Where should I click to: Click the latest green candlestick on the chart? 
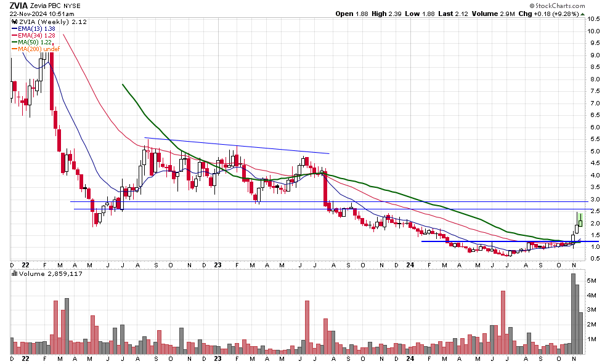580,222
